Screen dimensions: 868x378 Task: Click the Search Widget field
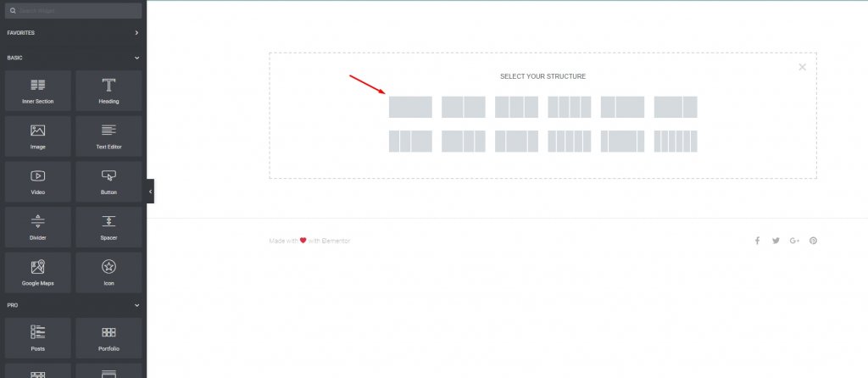click(x=73, y=10)
